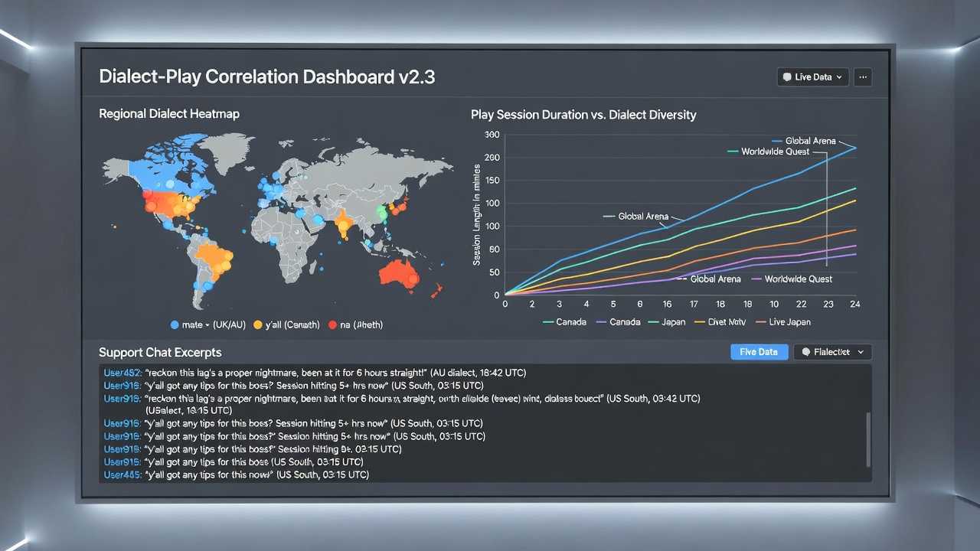Open the Live Data dropdown in the header

pyautogui.click(x=812, y=77)
